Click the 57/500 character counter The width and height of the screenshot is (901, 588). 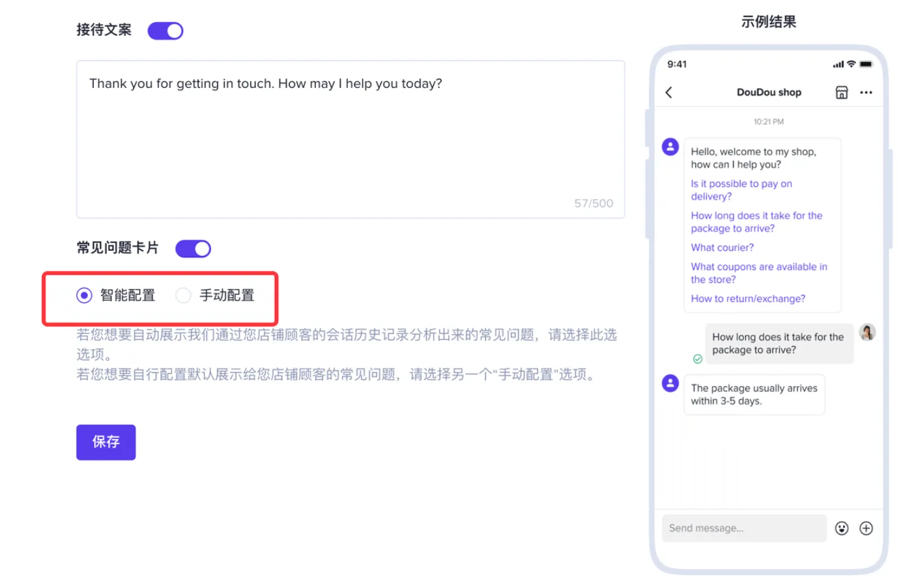pyautogui.click(x=594, y=204)
